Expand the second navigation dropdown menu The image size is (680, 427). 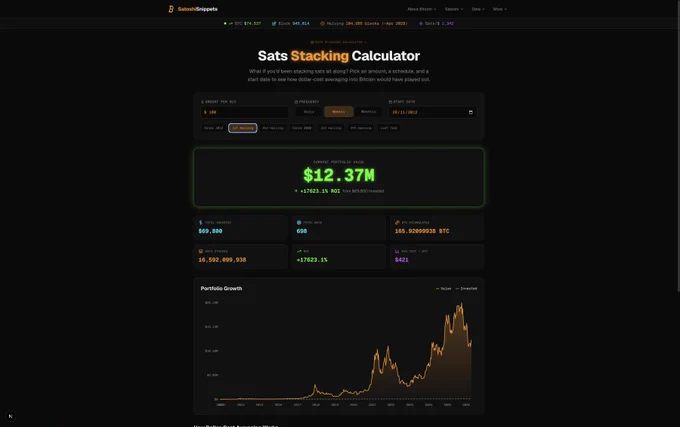click(x=454, y=9)
